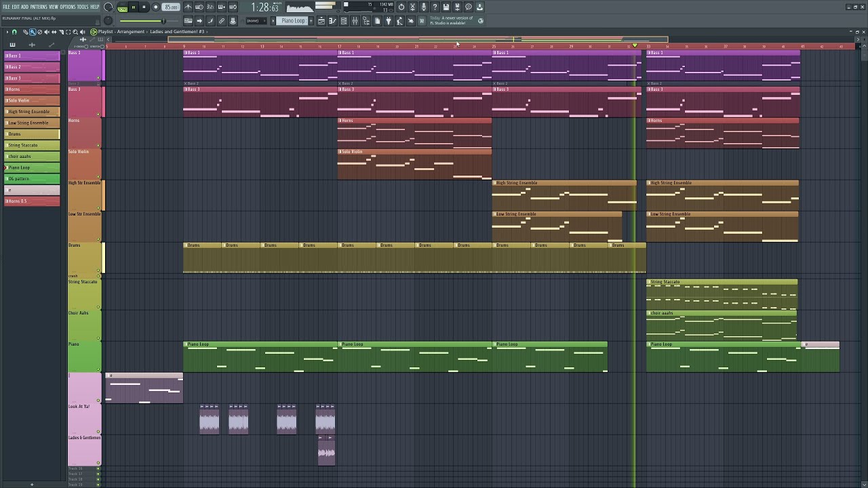Viewport: 868px width, 488px height.
Task: Show automation clips tab in picker panel
Action: tap(52, 45)
